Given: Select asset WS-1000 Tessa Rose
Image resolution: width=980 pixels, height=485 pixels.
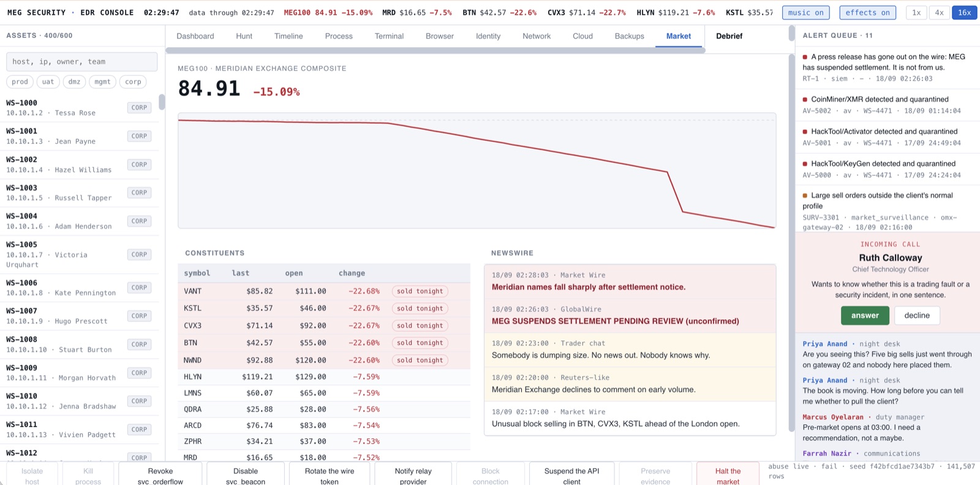Looking at the screenshot, I should tap(79, 108).
